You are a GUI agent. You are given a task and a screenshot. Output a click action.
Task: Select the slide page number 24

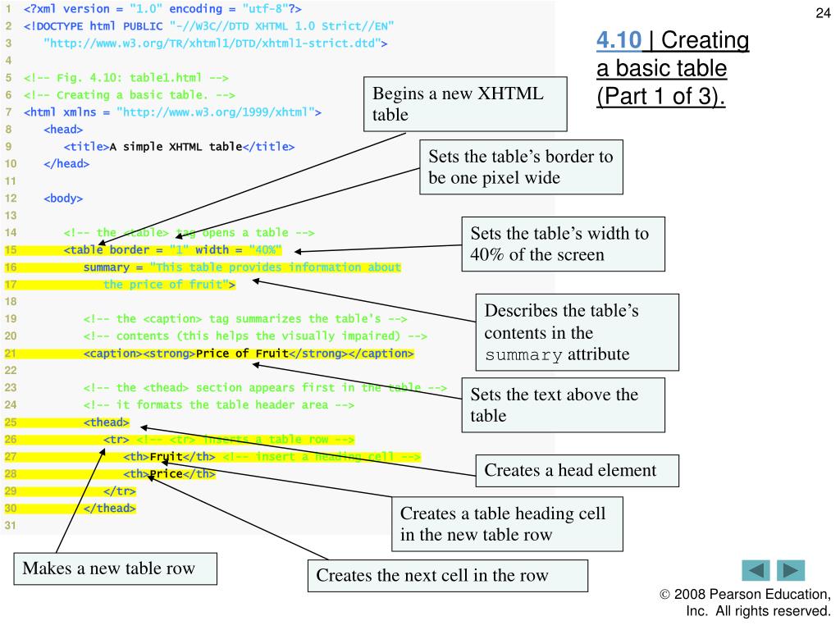pyautogui.click(x=823, y=13)
